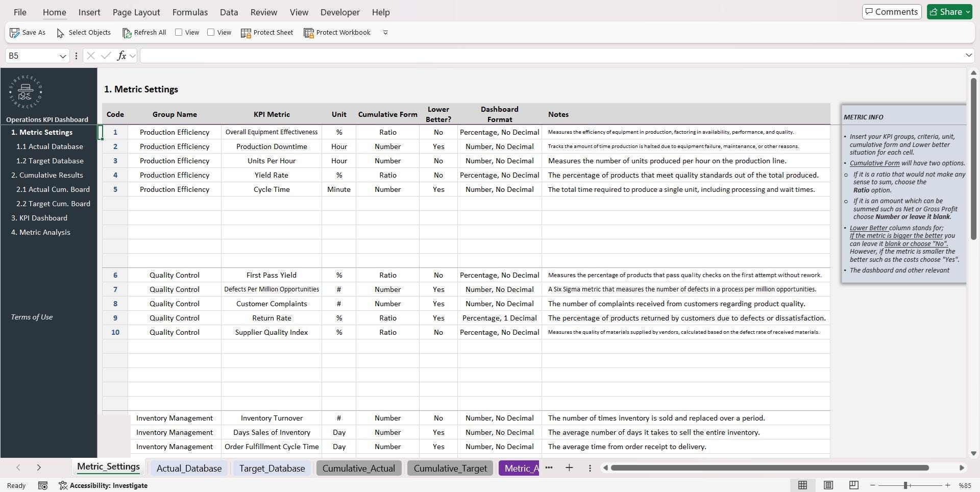Open the Name Box dropdown
Viewport: 980px width, 492px height.
click(63, 56)
